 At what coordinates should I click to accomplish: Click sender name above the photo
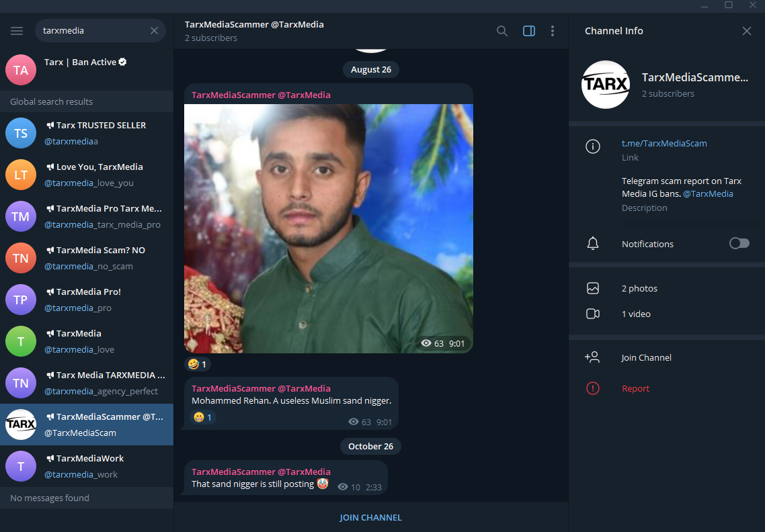point(261,95)
